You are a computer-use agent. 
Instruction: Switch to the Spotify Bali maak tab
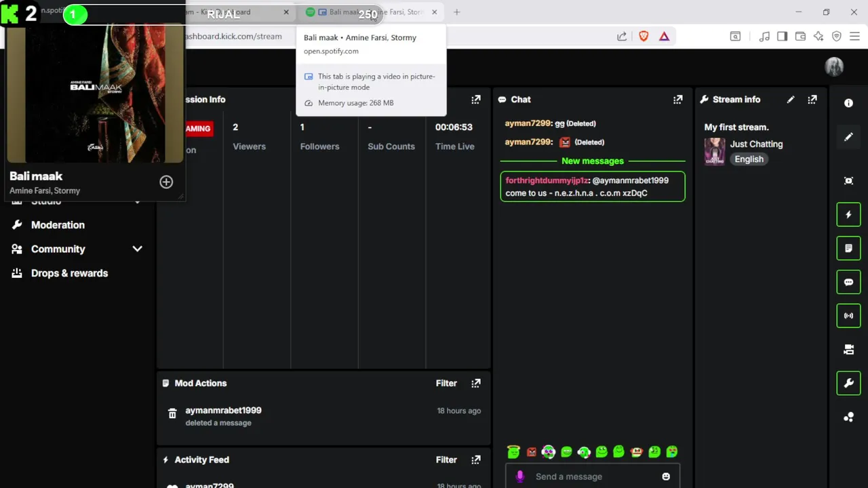[372, 12]
